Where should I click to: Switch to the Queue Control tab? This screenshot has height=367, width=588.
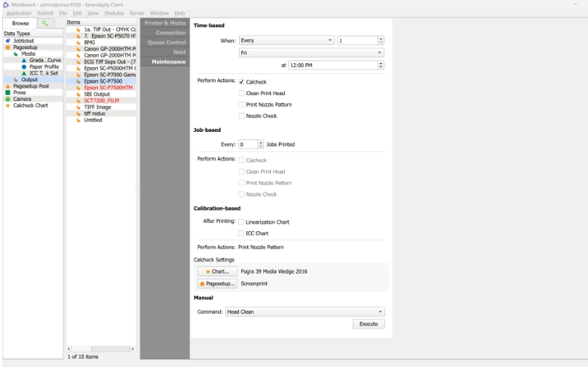coord(165,42)
